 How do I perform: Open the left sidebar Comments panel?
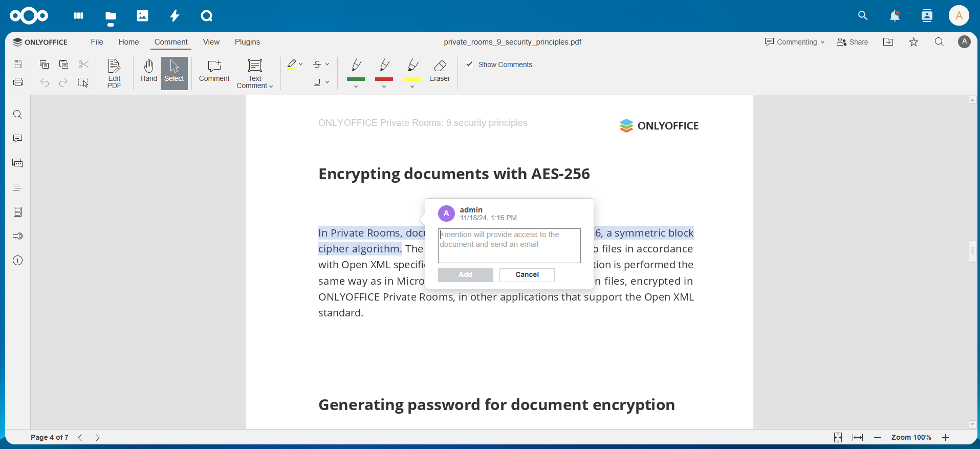(18, 139)
